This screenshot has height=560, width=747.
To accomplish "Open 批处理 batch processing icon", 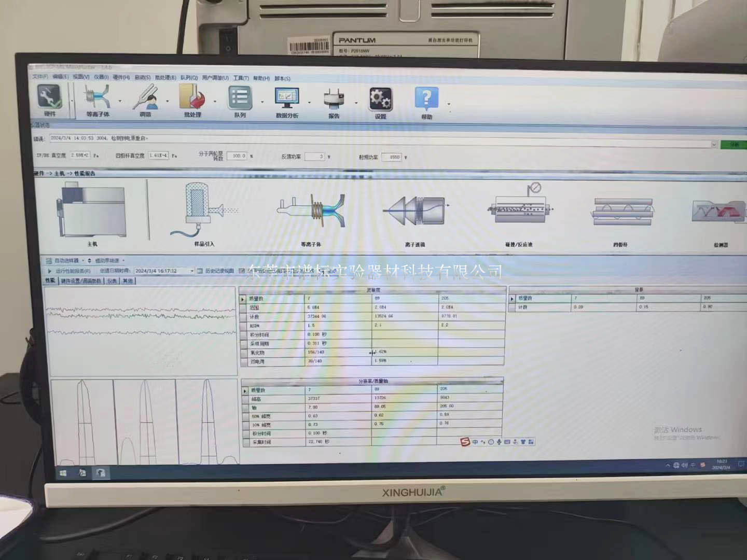I will click(x=192, y=99).
